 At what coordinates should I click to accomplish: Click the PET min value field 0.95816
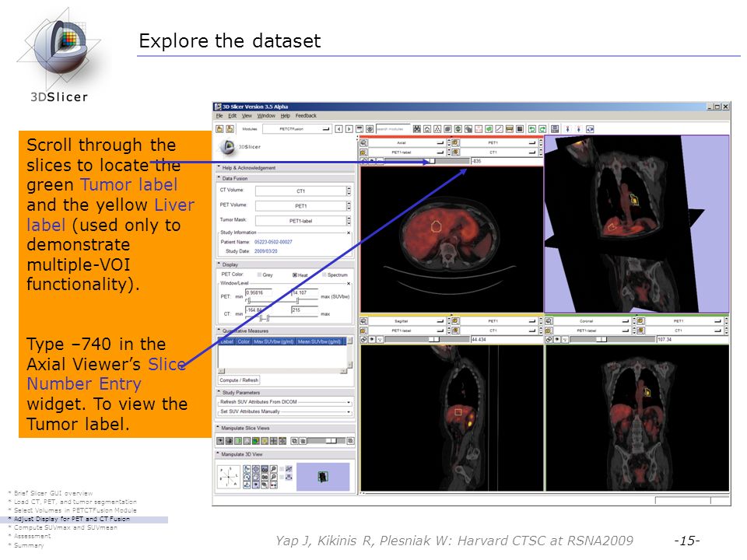tap(258, 293)
